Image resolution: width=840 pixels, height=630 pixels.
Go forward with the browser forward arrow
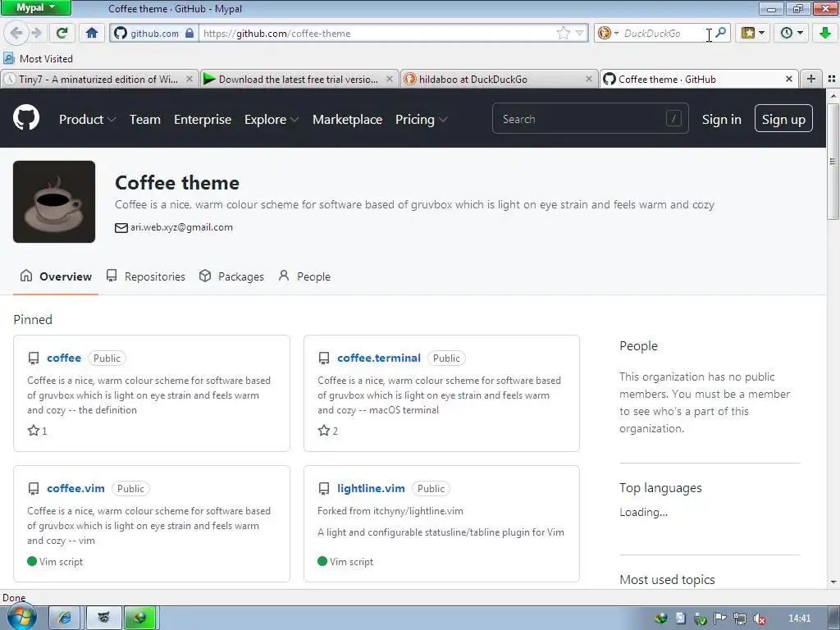pyautogui.click(x=36, y=33)
